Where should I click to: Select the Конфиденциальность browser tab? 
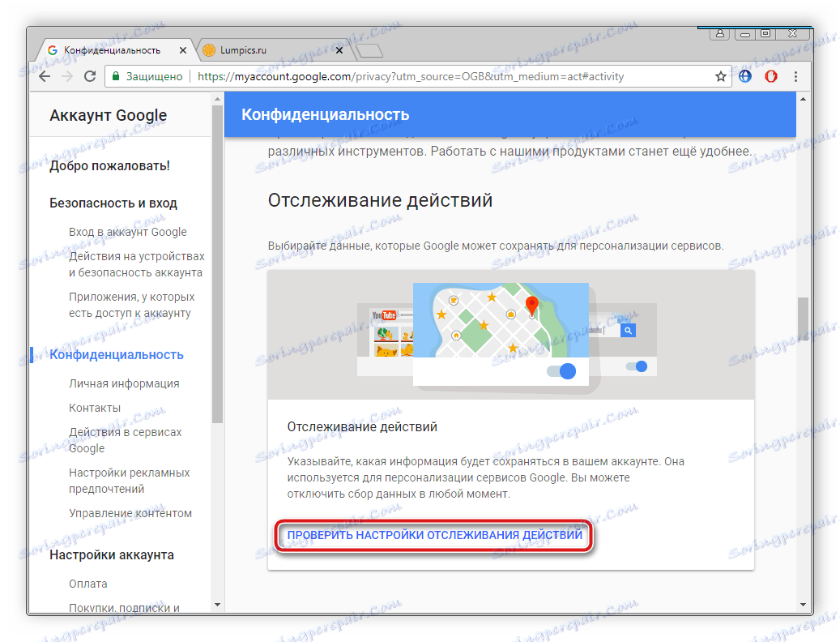click(x=115, y=49)
